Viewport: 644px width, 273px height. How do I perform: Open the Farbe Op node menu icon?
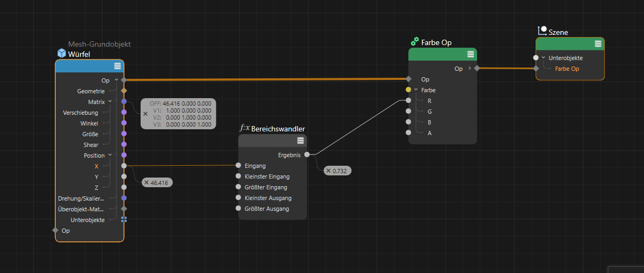pyautogui.click(x=471, y=54)
